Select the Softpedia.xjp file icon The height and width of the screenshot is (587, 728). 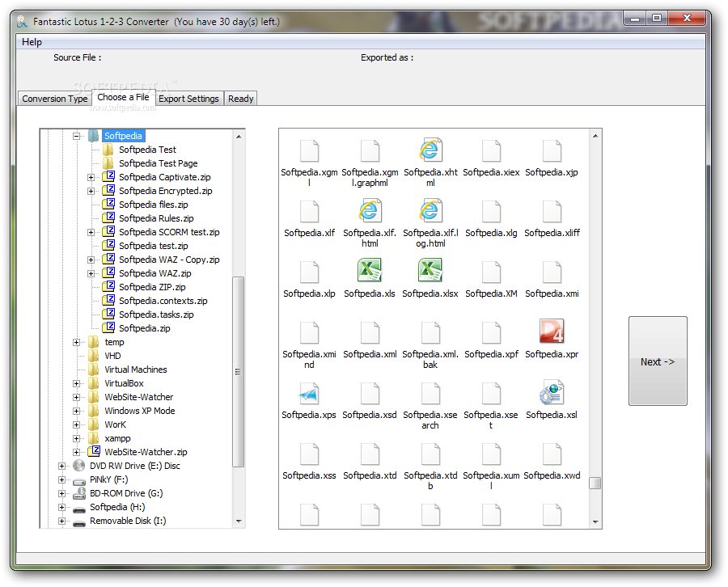552,151
